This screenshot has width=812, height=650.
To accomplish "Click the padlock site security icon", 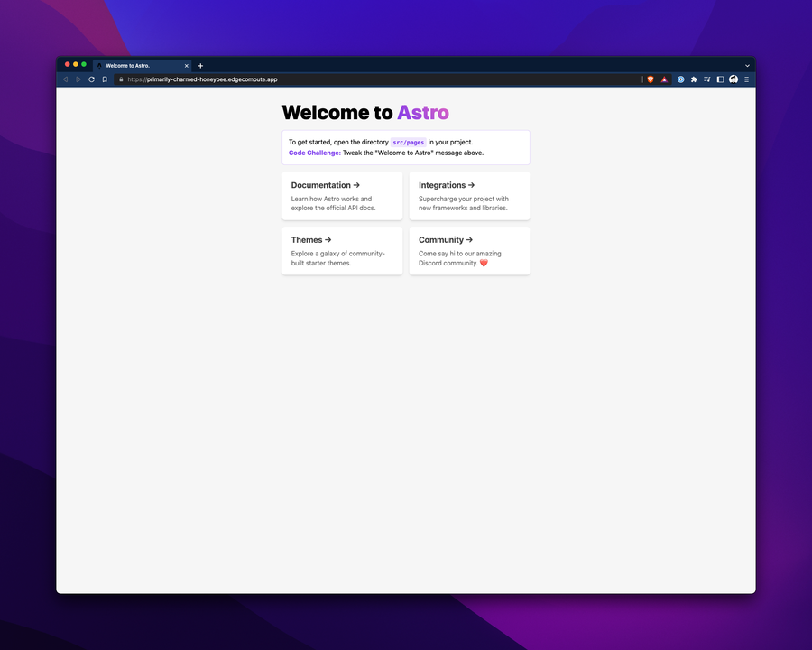I will [x=121, y=79].
